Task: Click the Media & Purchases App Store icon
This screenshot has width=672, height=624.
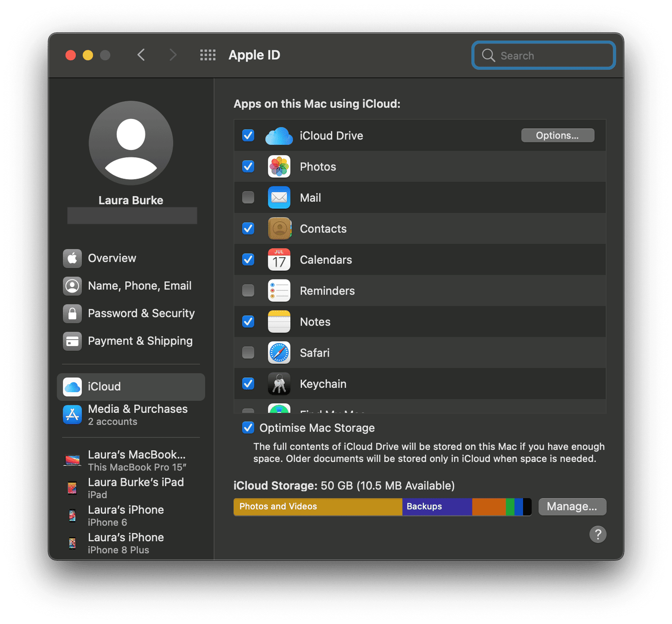Action: [x=72, y=415]
